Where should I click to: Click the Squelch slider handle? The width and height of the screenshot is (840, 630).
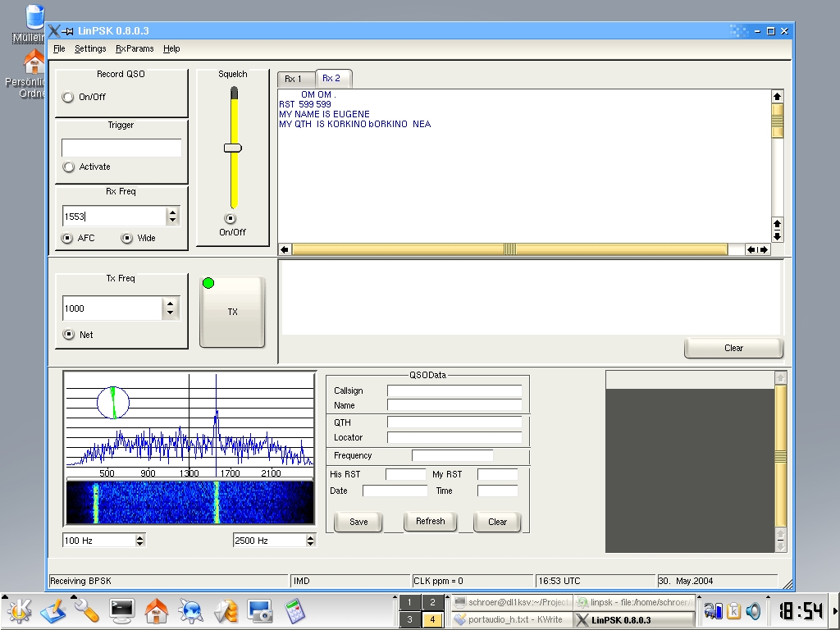[233, 148]
